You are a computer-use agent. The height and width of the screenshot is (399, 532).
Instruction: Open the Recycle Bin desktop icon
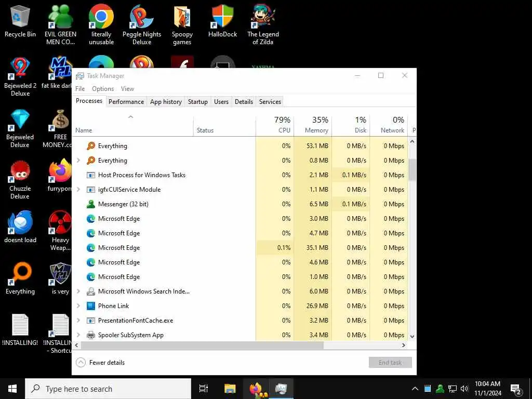pyautogui.click(x=20, y=21)
